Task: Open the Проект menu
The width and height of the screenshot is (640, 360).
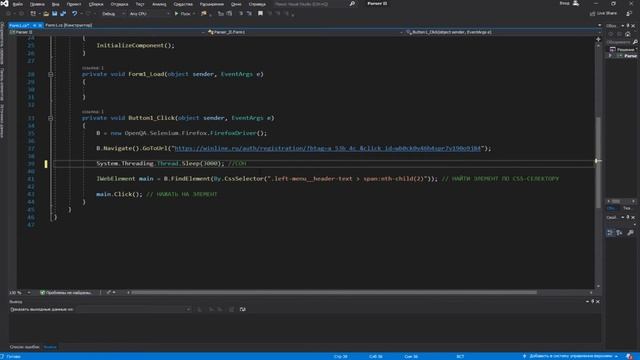Action: [74, 4]
